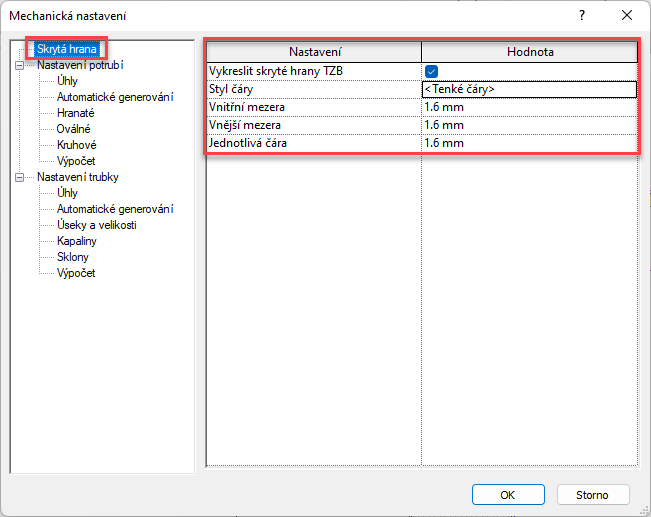Open Automatické generování under Nastavení potrubí
The height and width of the screenshot is (517, 651).
point(115,97)
